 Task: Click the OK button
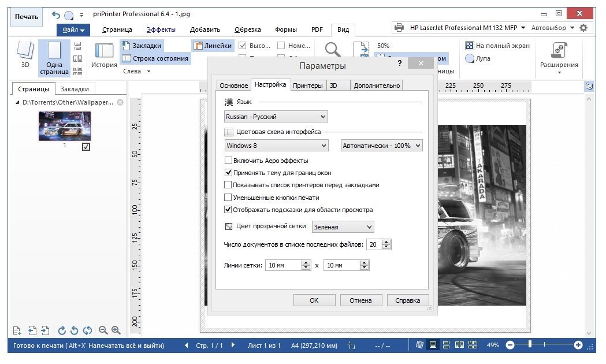pyautogui.click(x=314, y=300)
